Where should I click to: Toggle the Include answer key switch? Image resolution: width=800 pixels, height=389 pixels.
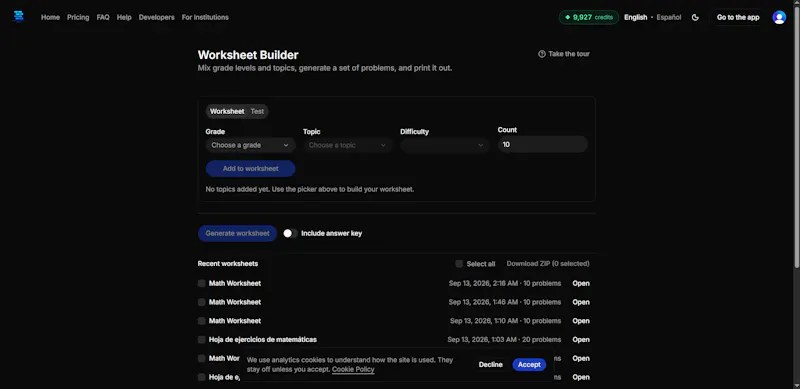(290, 233)
